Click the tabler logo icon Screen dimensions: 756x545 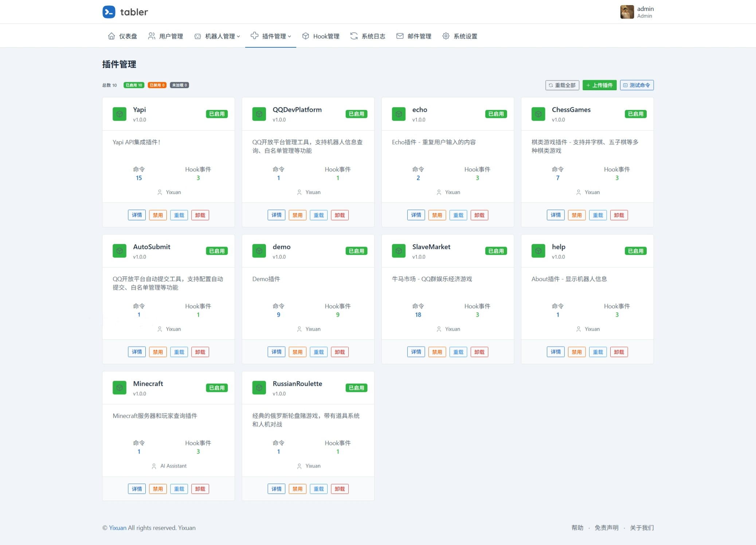tap(109, 12)
